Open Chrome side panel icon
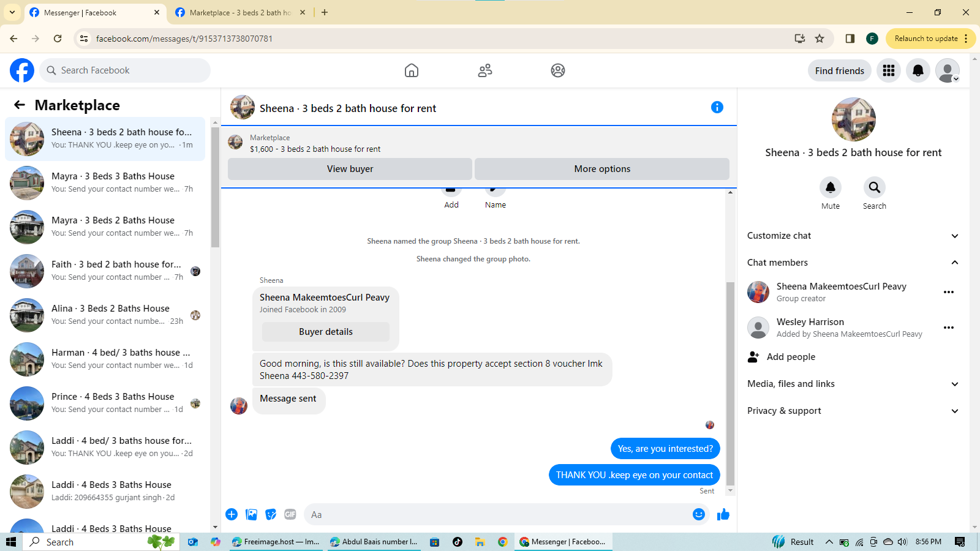The image size is (980, 551). (x=850, y=39)
